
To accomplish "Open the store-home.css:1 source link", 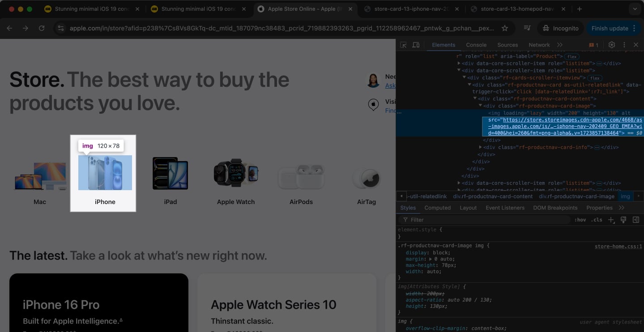I will point(618,246).
